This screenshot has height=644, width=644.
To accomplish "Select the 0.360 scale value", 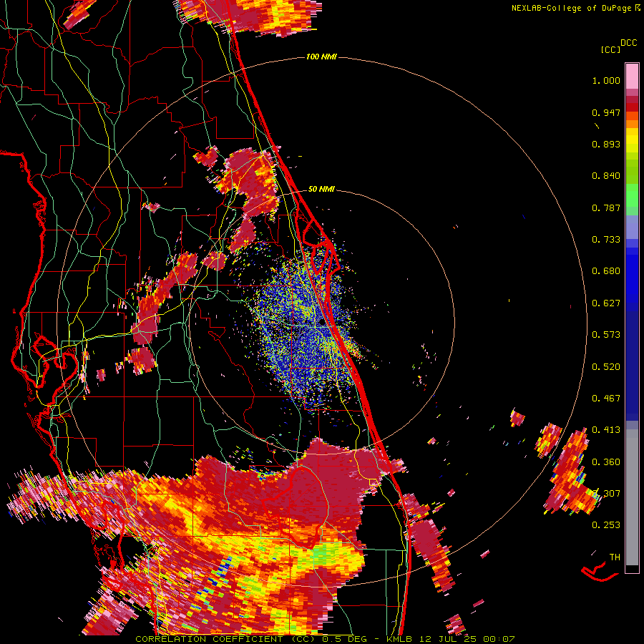I will (606, 462).
